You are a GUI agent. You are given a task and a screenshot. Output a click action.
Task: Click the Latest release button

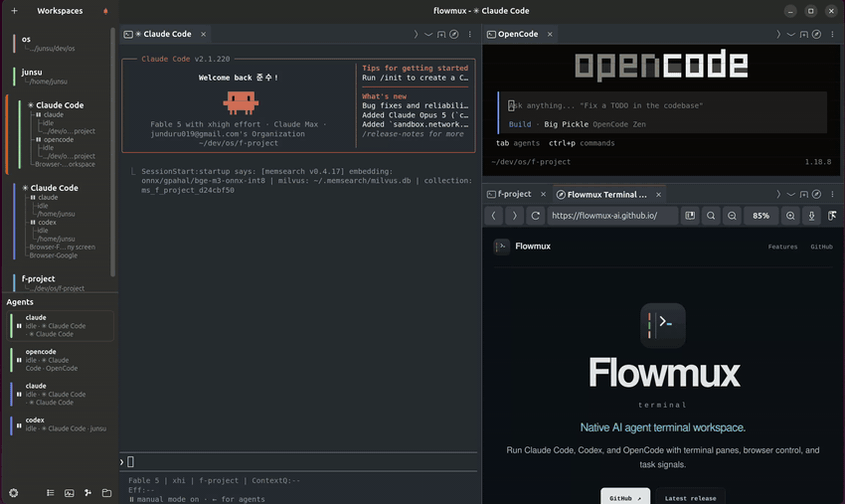690,498
